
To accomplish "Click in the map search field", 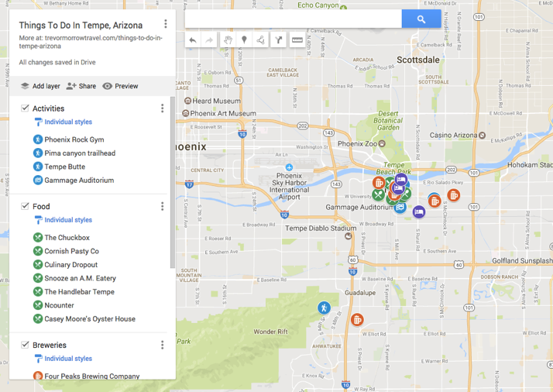I will pyautogui.click(x=293, y=19).
